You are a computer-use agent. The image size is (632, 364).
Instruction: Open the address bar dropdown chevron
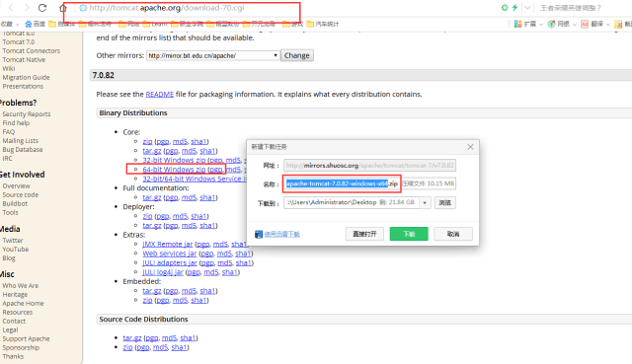(x=527, y=8)
